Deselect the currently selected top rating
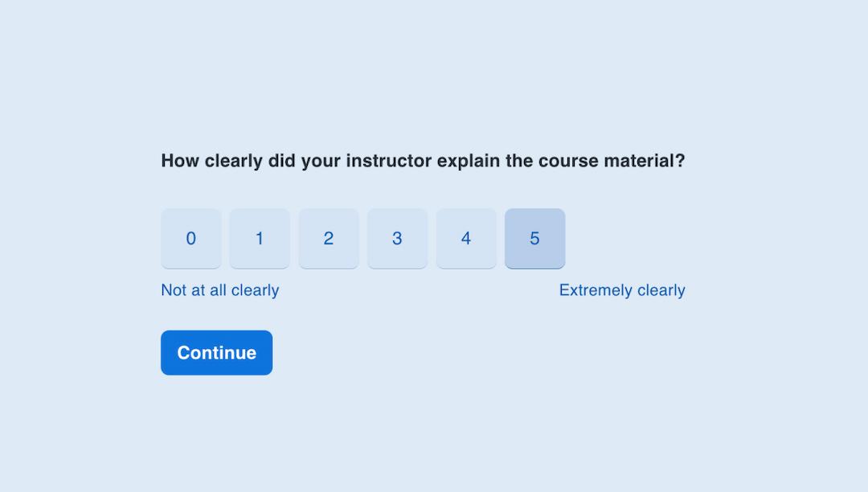 tap(534, 239)
